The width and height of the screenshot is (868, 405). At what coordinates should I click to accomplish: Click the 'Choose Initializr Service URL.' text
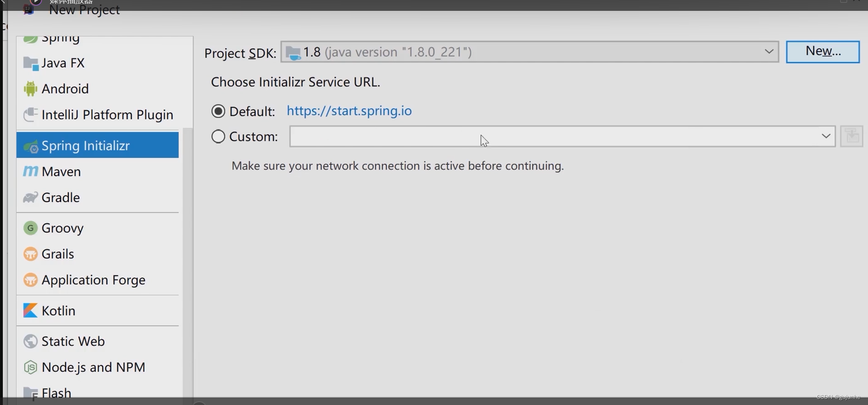[x=295, y=82]
